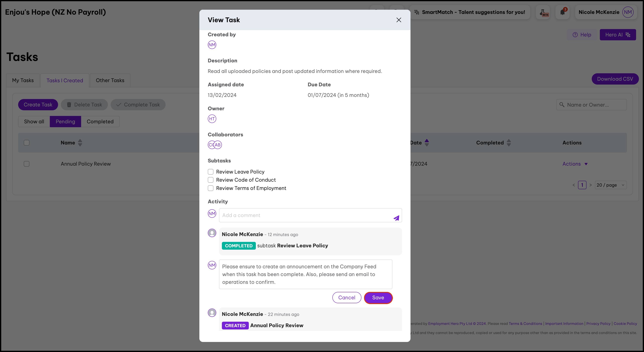The image size is (644, 352).
Task: Click the NM creator avatar under Created by
Action: pos(212,45)
